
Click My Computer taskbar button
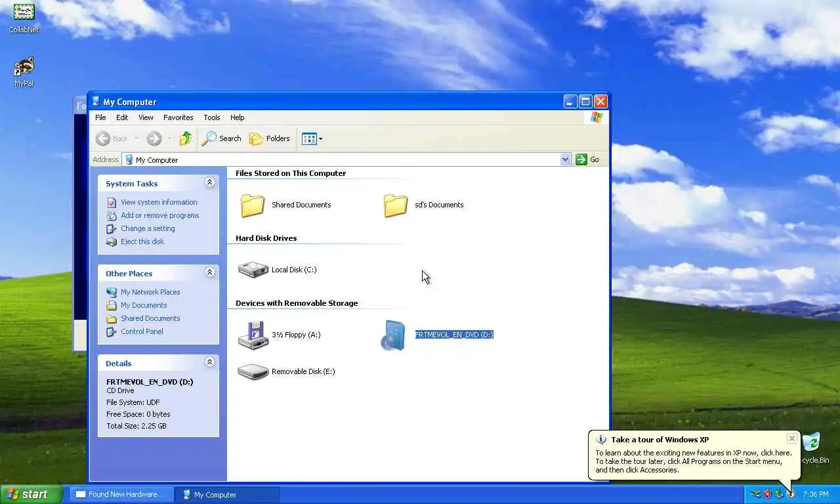[x=228, y=495]
